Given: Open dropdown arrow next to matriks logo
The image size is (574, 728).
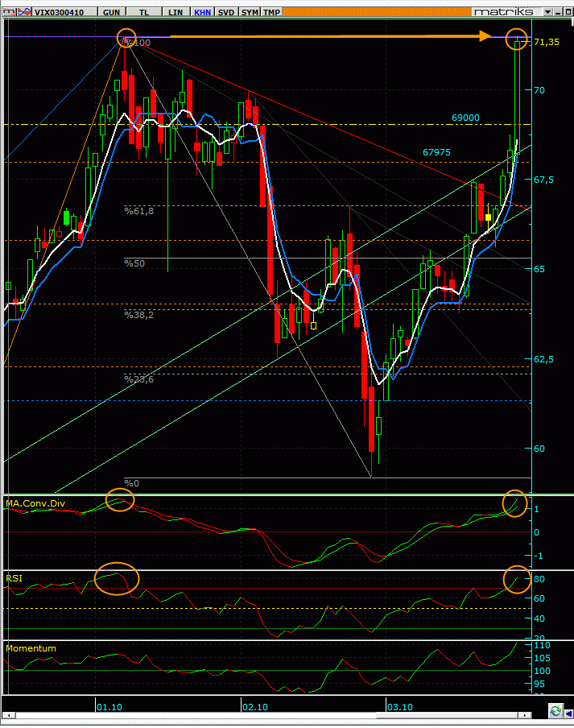Looking at the screenshot, I should click(547, 12).
